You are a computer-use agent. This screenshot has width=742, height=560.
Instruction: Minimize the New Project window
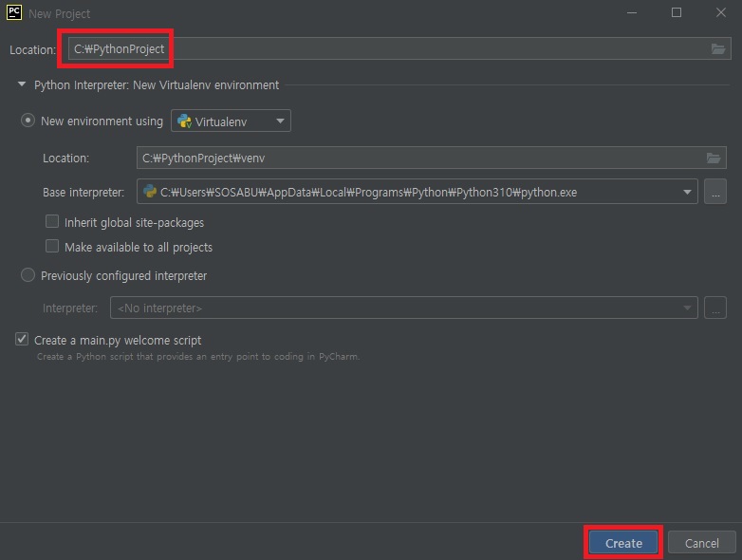tap(632, 12)
